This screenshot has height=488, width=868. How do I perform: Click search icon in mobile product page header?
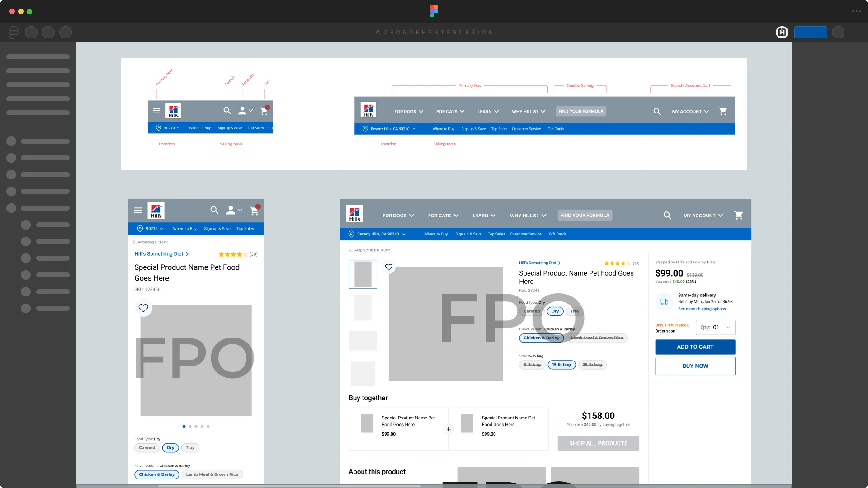point(214,210)
